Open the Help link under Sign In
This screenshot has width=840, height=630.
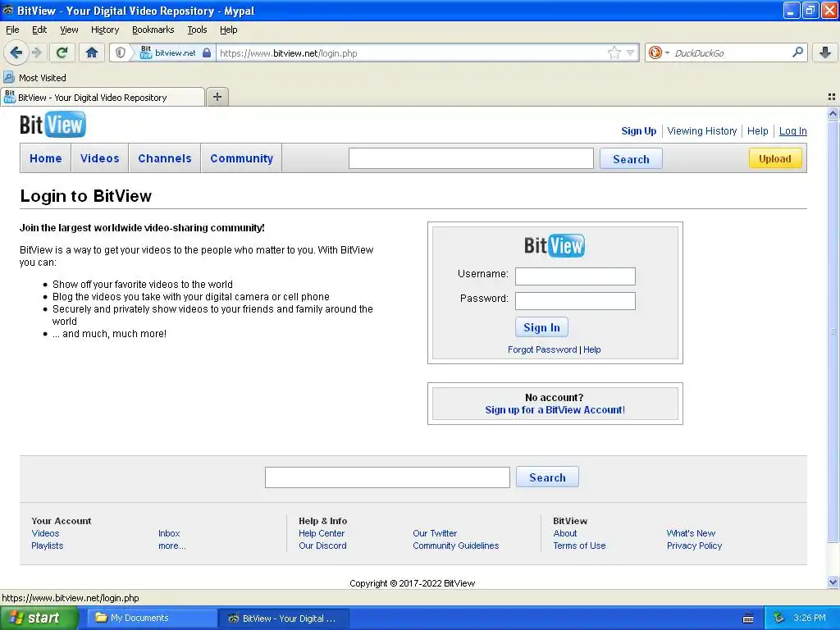pyautogui.click(x=592, y=349)
